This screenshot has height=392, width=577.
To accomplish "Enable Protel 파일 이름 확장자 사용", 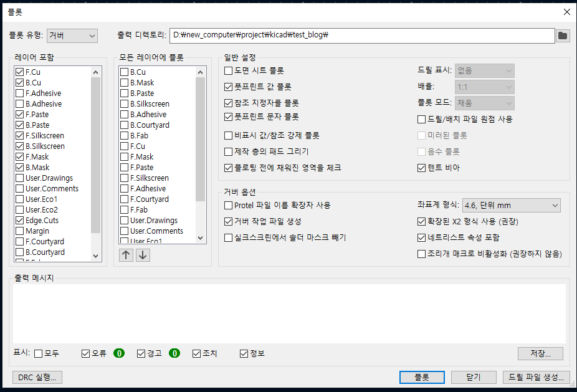I will (228, 206).
